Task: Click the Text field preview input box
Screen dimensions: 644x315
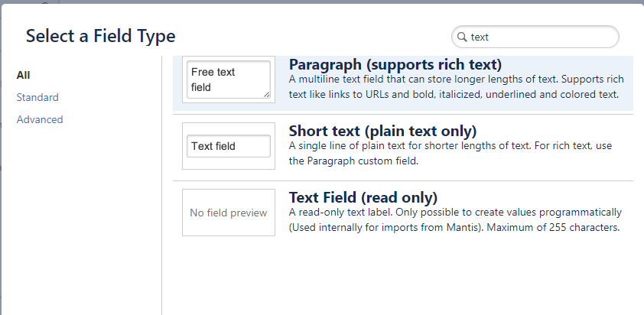Action: click(x=229, y=146)
